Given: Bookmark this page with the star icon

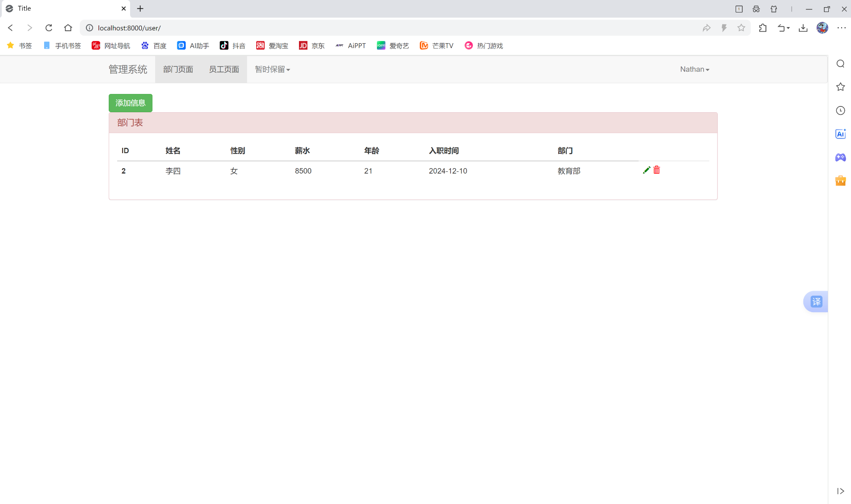Looking at the screenshot, I should pos(741,28).
